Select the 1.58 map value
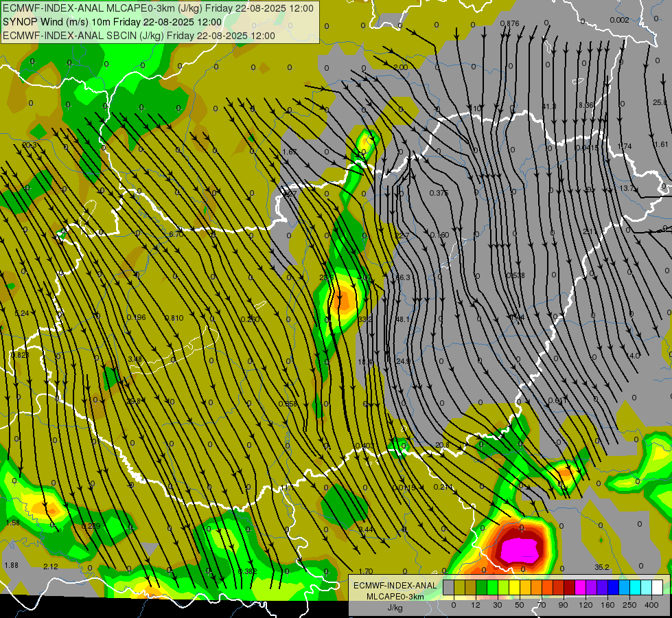This screenshot has height=618, width=672. [13, 523]
